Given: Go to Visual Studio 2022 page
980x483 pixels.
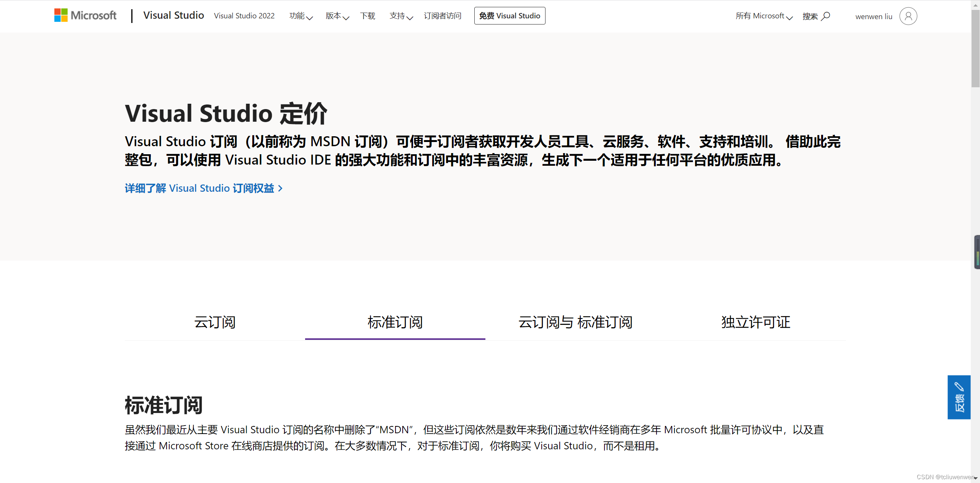Looking at the screenshot, I should point(244,16).
